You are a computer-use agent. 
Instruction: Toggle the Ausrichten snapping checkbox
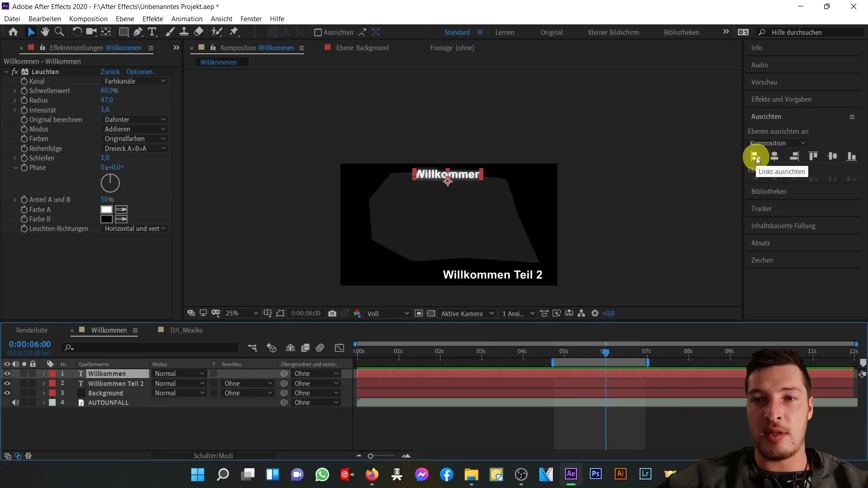tap(318, 33)
